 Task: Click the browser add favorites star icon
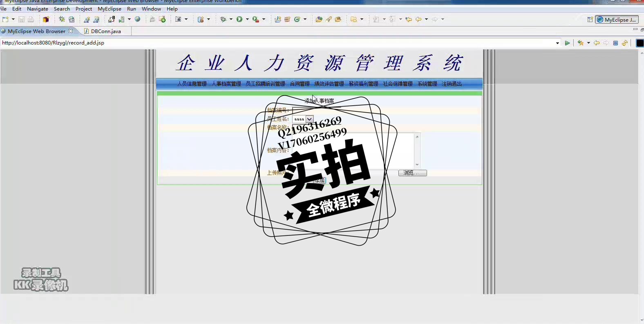580,43
